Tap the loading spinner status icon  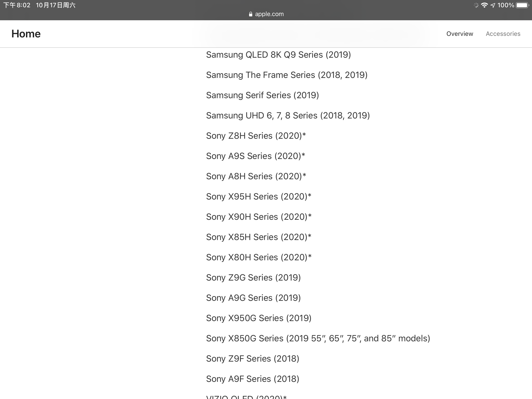tap(476, 5)
